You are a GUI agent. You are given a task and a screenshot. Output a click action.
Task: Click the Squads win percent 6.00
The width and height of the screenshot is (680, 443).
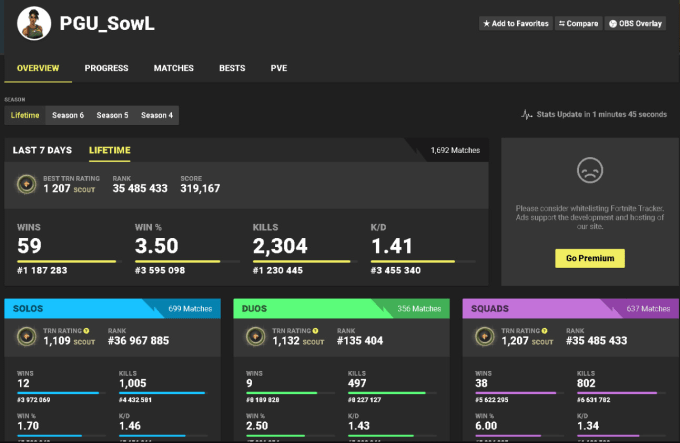coord(486,426)
